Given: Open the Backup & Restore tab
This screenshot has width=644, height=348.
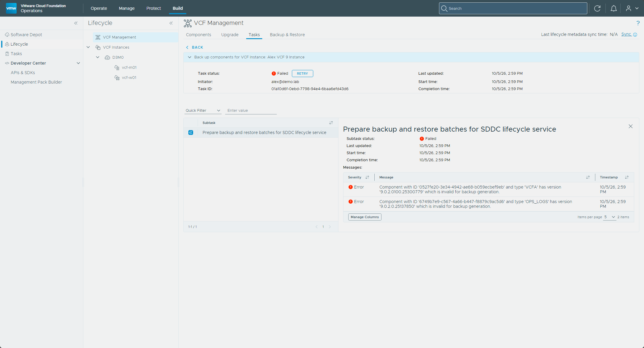Looking at the screenshot, I should coord(287,35).
